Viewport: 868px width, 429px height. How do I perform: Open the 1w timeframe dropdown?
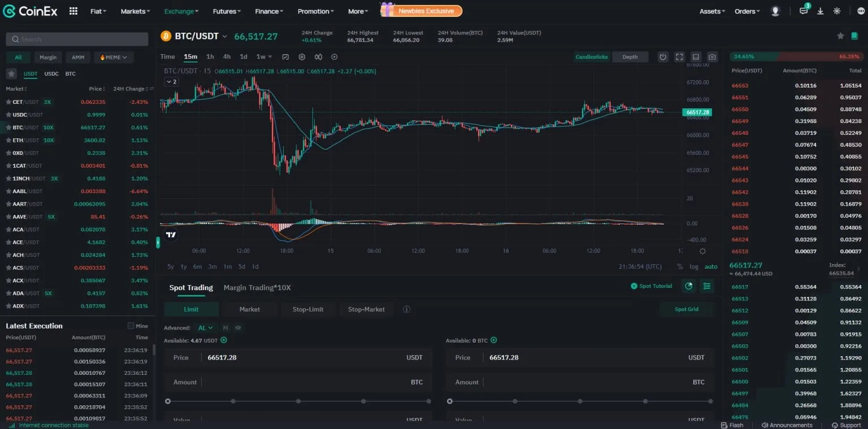[264, 56]
